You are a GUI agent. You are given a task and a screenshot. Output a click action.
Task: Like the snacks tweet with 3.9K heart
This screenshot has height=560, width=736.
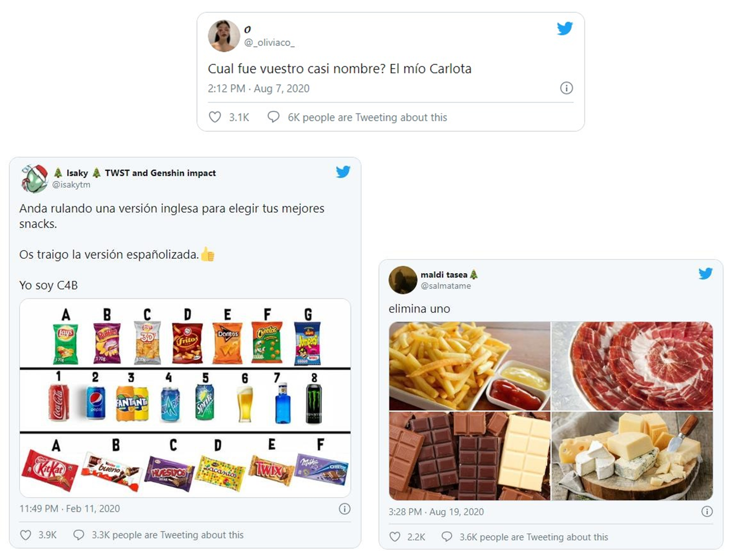[25, 535]
